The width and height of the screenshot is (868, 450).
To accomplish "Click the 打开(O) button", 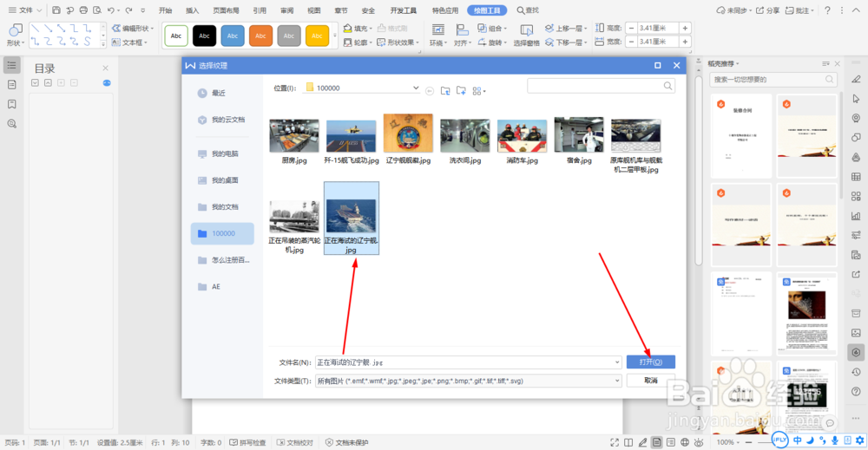I will pyautogui.click(x=650, y=362).
